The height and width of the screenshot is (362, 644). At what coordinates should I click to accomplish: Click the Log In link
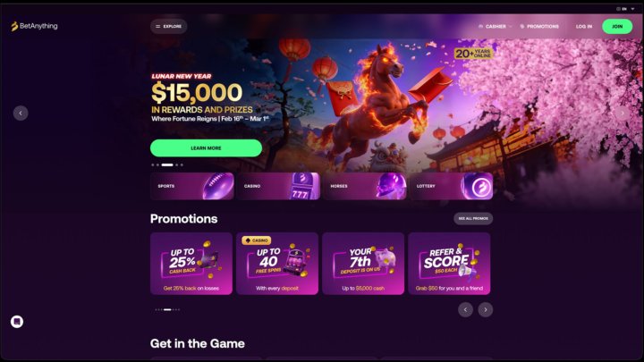583,26
